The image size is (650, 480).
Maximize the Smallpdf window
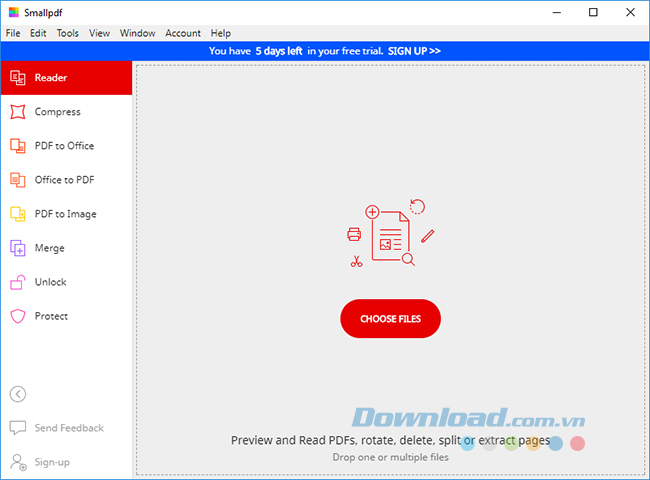(x=593, y=12)
